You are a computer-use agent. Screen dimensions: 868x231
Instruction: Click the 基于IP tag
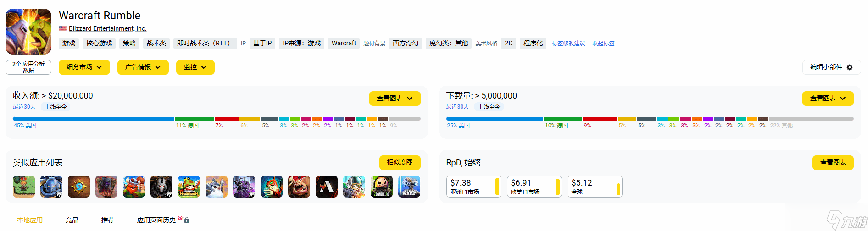(x=262, y=43)
